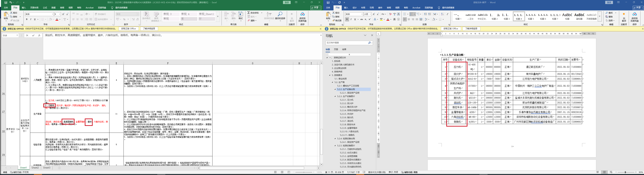Click center alignment in Word's paragraph group

pos(409,19)
